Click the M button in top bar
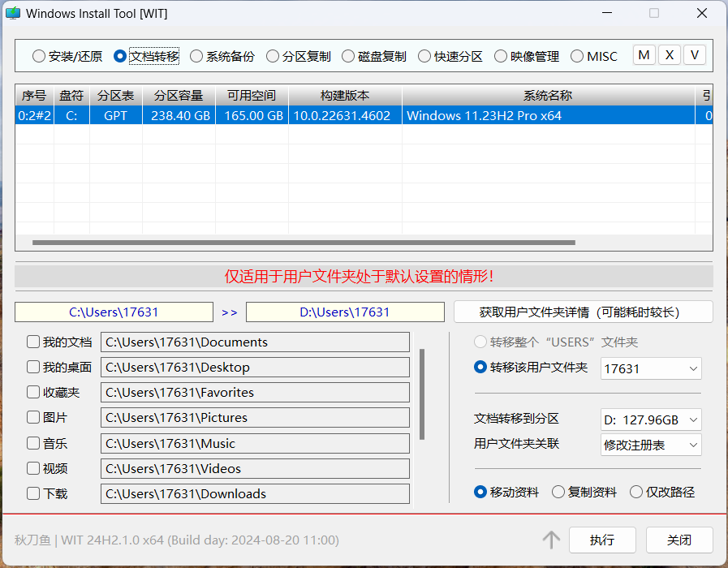Viewport: 728px width, 568px height. (x=644, y=55)
